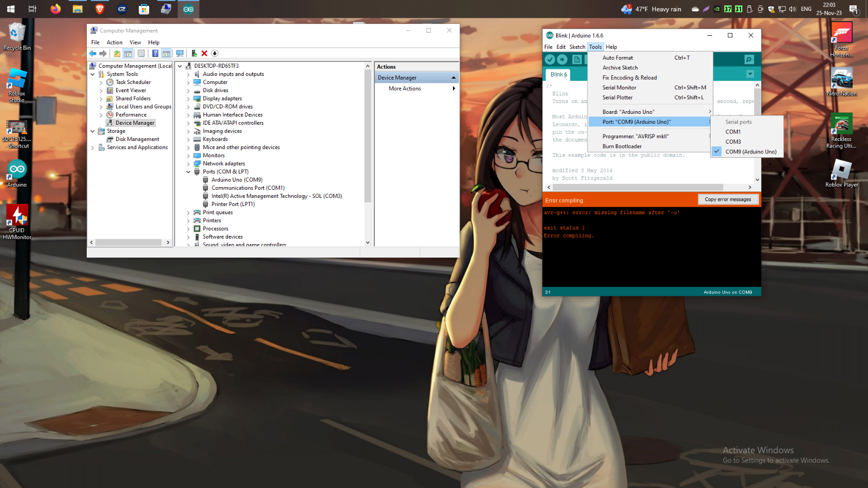868x488 pixels.
Task: Click the volume speaker tray icon
Action: pyautogui.click(x=792, y=9)
